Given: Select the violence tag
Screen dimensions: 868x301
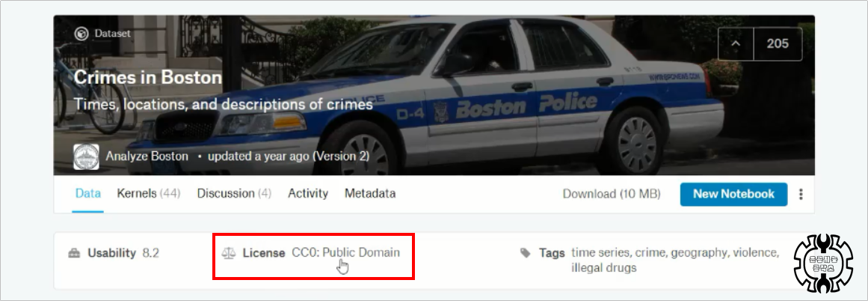Looking at the screenshot, I should point(756,253).
